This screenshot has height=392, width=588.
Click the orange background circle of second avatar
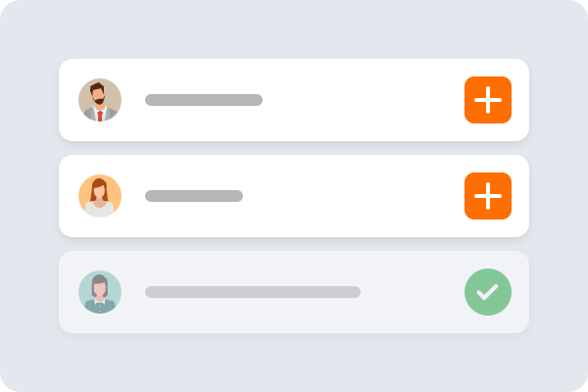click(86, 188)
